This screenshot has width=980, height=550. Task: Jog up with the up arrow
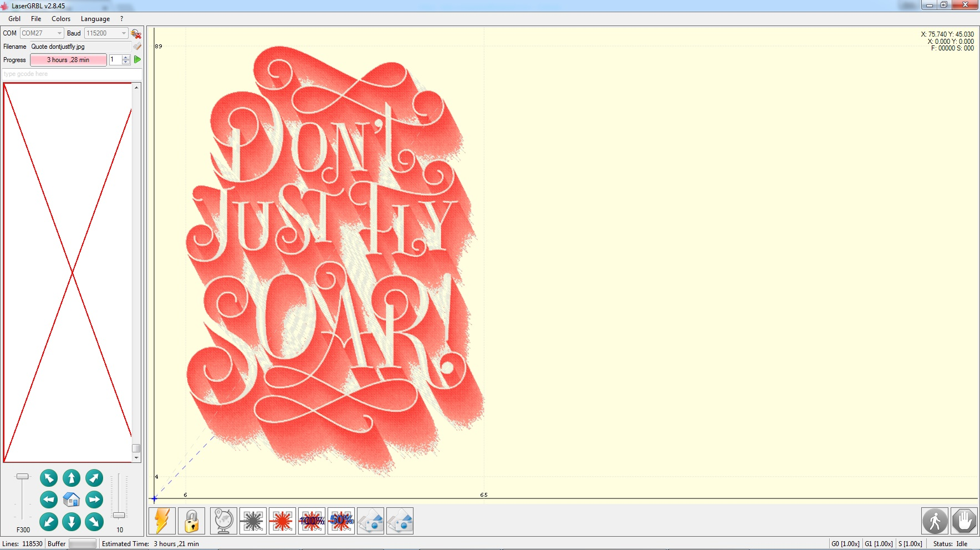point(72,478)
